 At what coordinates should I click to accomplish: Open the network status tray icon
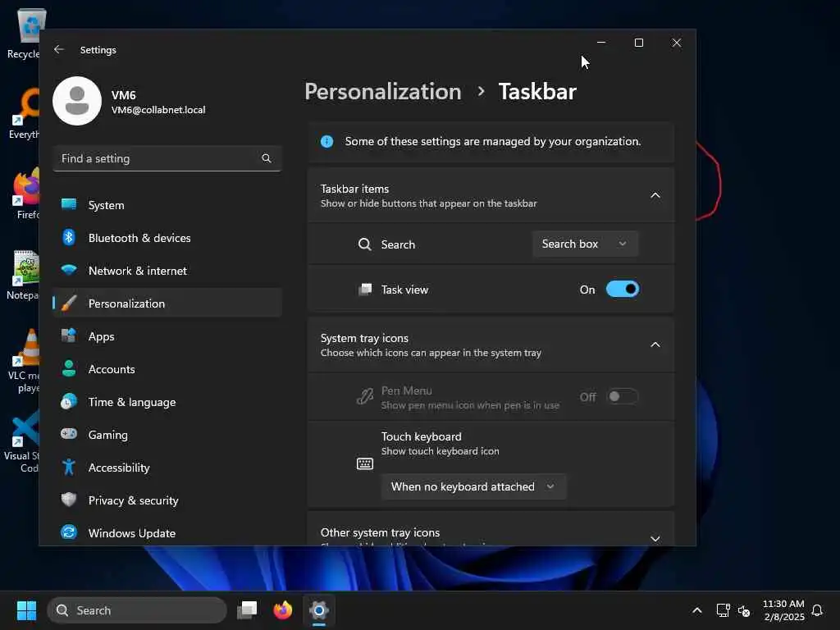coord(724,610)
